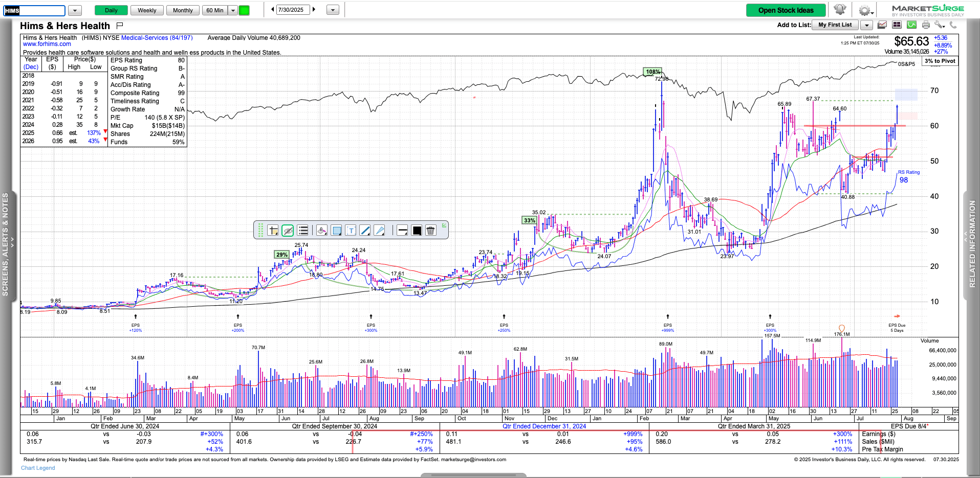980x478 pixels.
Task: Click the $65.63 current price
Action: tap(911, 41)
